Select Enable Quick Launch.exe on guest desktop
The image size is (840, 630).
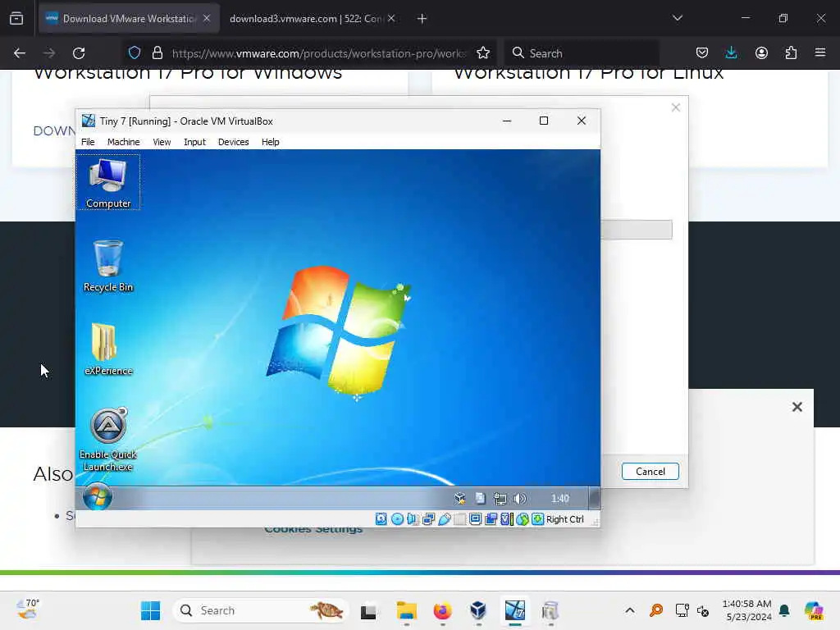(x=108, y=440)
